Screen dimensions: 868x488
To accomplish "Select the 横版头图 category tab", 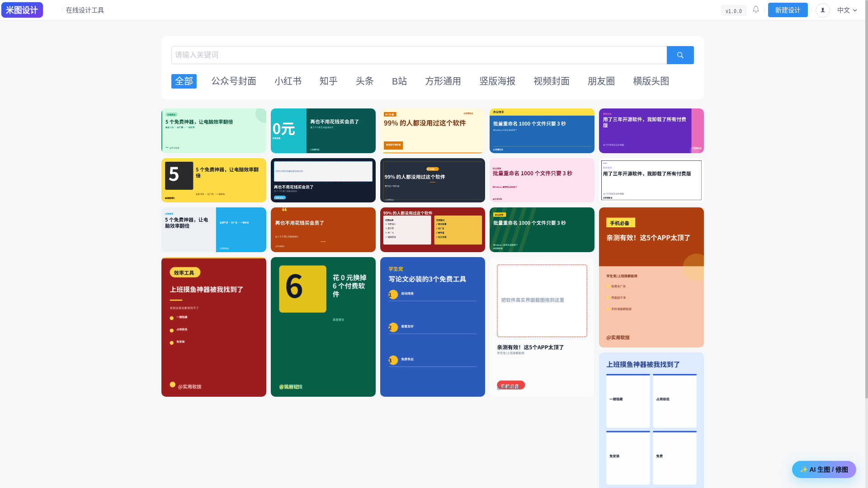I will (651, 81).
